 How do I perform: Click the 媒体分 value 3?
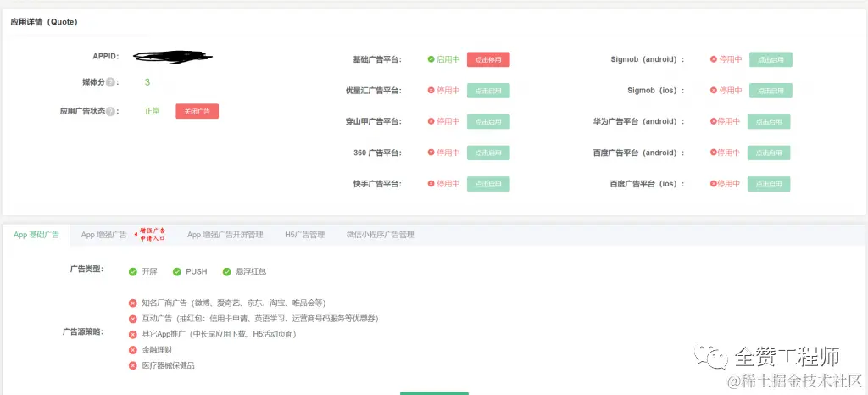(147, 82)
